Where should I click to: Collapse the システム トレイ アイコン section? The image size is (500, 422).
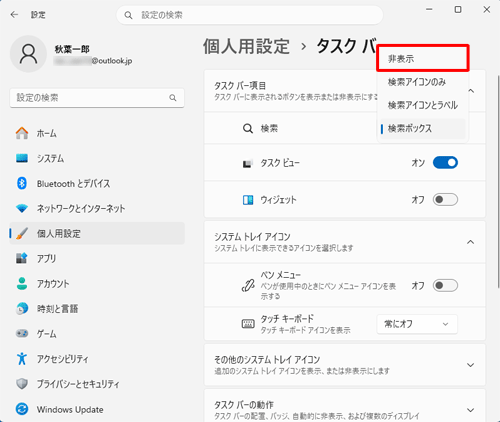(x=471, y=242)
